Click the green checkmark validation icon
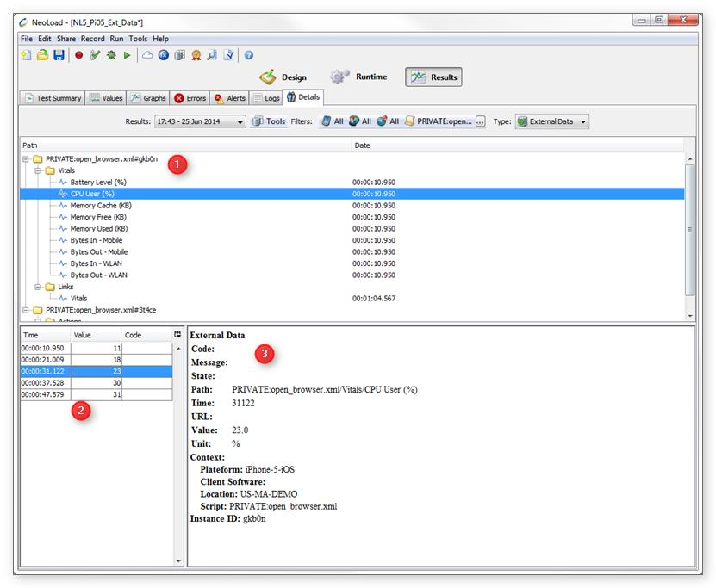 94,55
